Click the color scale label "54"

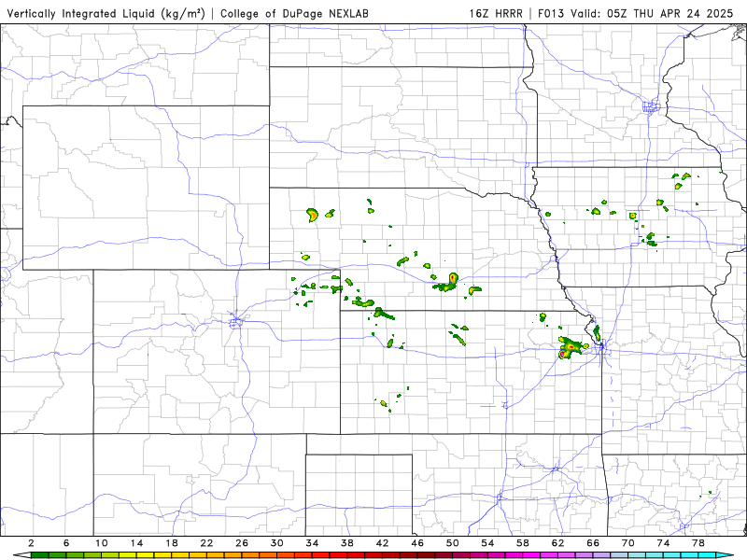[x=487, y=543]
